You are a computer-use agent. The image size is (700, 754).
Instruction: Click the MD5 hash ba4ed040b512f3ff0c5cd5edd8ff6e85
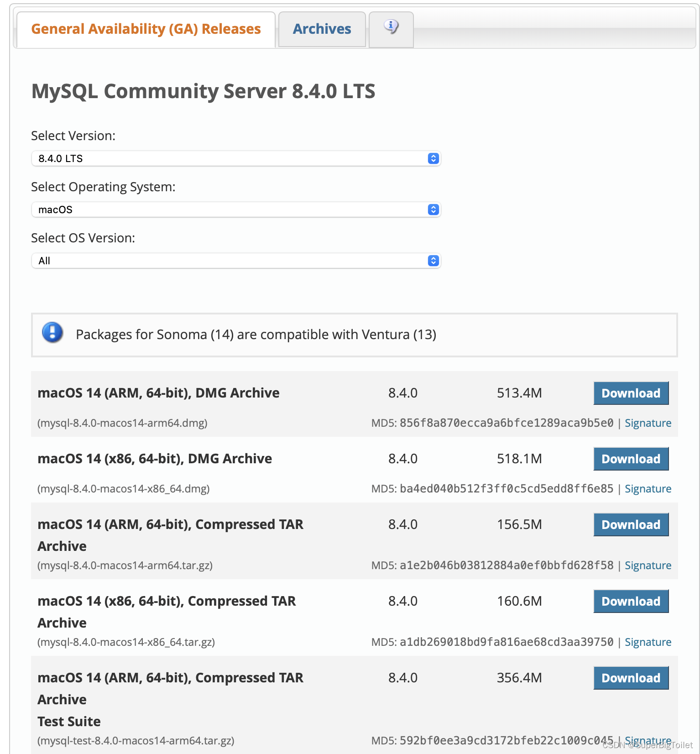(507, 489)
